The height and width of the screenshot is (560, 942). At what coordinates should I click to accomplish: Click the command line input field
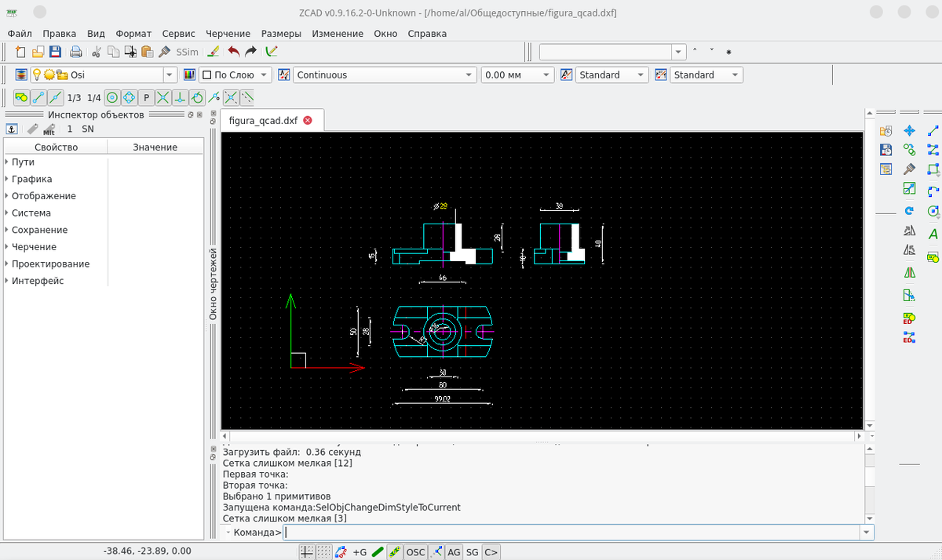(x=571, y=533)
